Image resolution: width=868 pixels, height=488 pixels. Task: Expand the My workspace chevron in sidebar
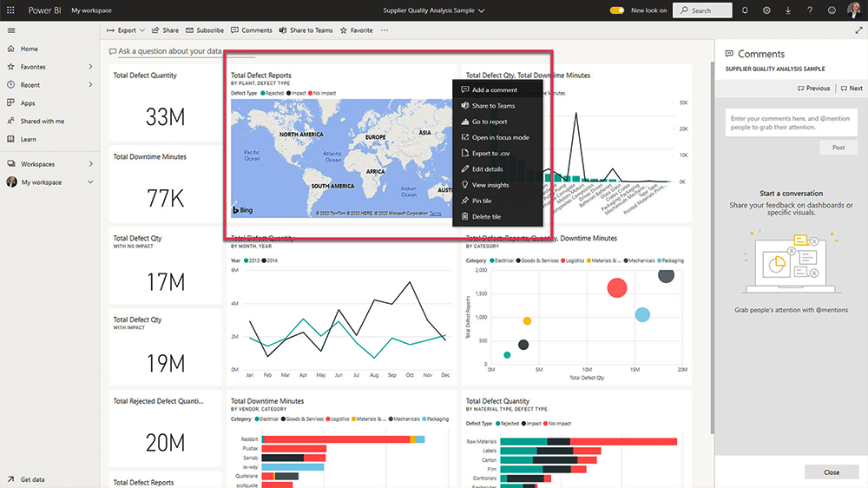click(90, 182)
